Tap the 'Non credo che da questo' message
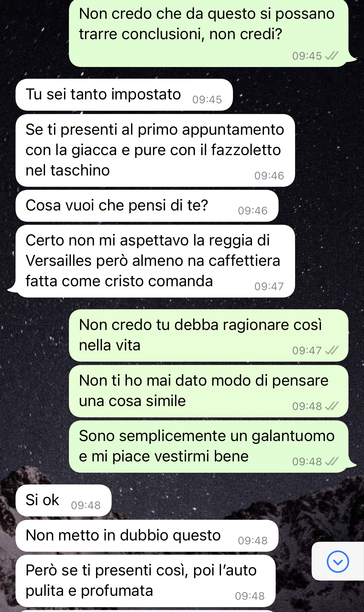This screenshot has height=612, width=364. click(x=209, y=33)
